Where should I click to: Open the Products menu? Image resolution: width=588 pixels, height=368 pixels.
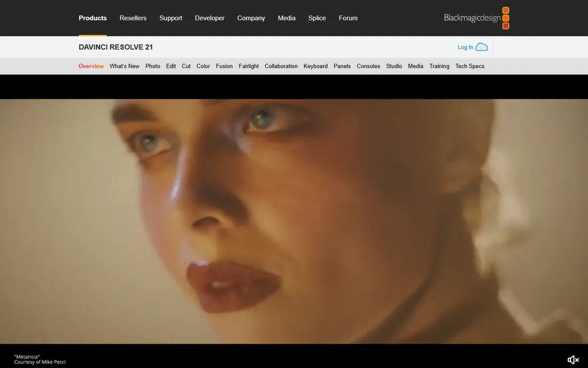[x=92, y=18]
